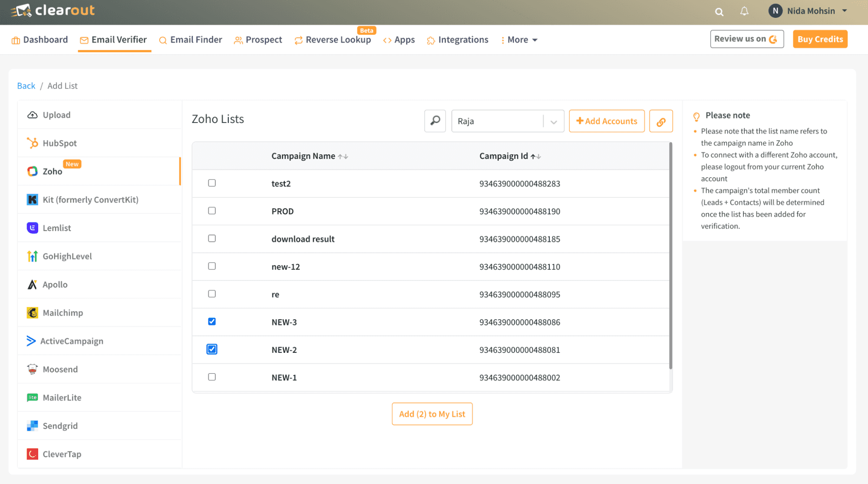Click Review us on G2 button
The image size is (868, 484).
tap(747, 39)
